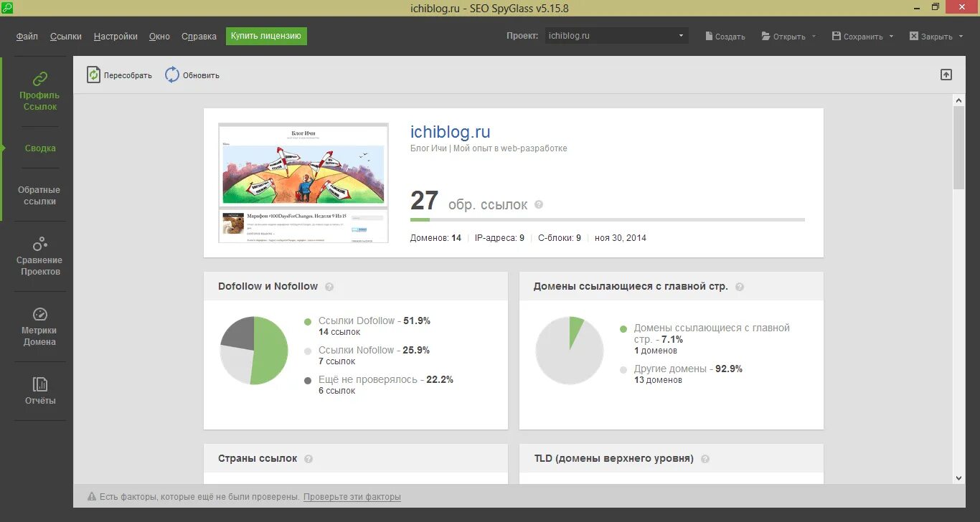980x522 pixels.
Task: Click the scrollbar down arrow
Action: coord(959,478)
